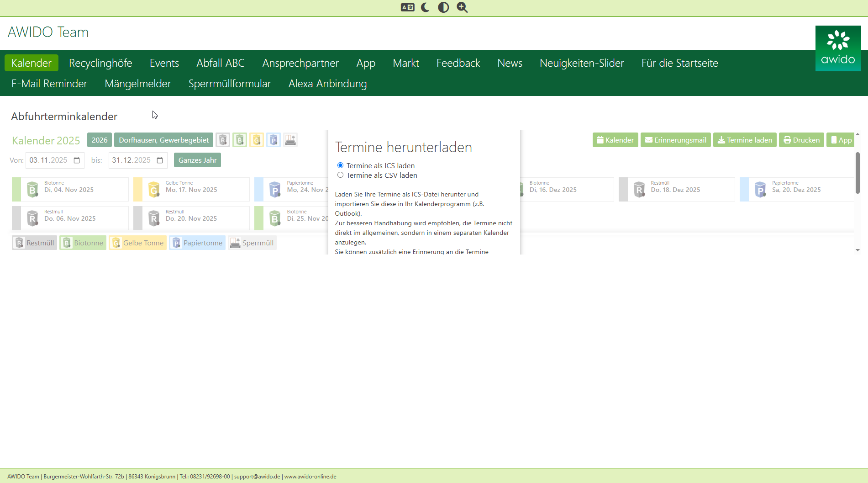Toggle dark mode with the moon icon

click(425, 7)
